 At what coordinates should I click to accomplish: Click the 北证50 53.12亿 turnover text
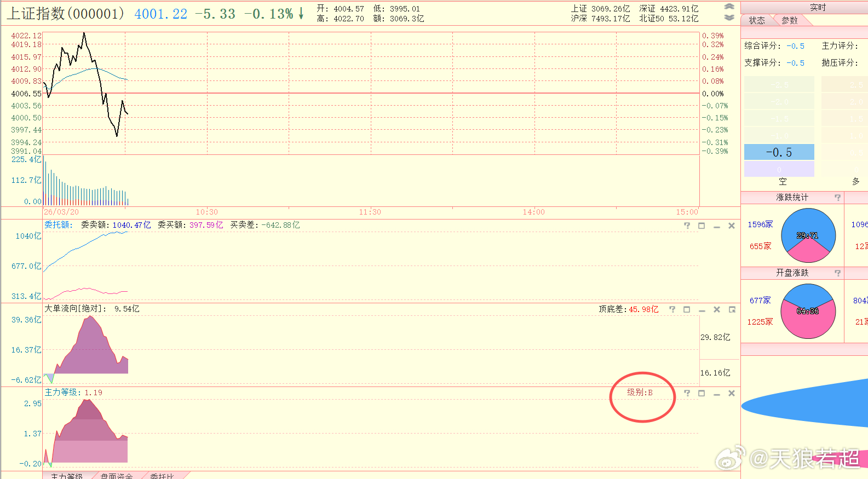(669, 19)
